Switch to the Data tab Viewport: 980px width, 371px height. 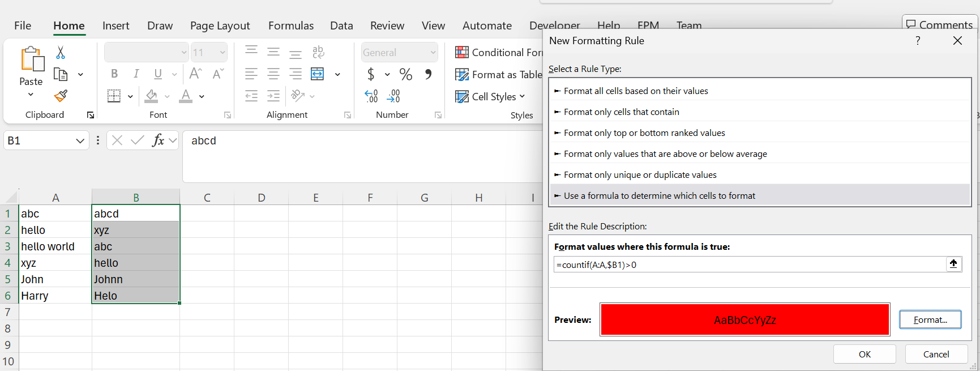tap(341, 25)
